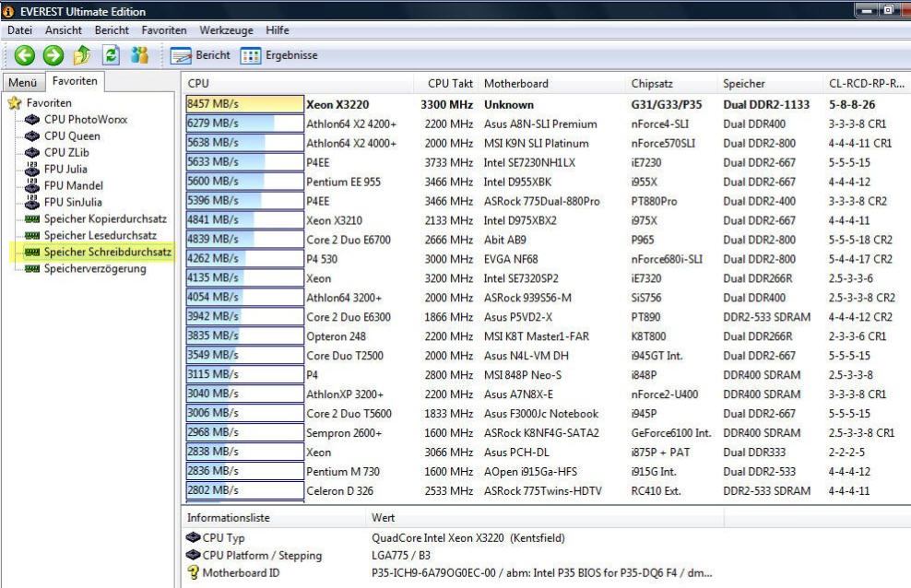
Task: Click the QuadCore Intel Xeon X3220 value
Action: coord(468,538)
